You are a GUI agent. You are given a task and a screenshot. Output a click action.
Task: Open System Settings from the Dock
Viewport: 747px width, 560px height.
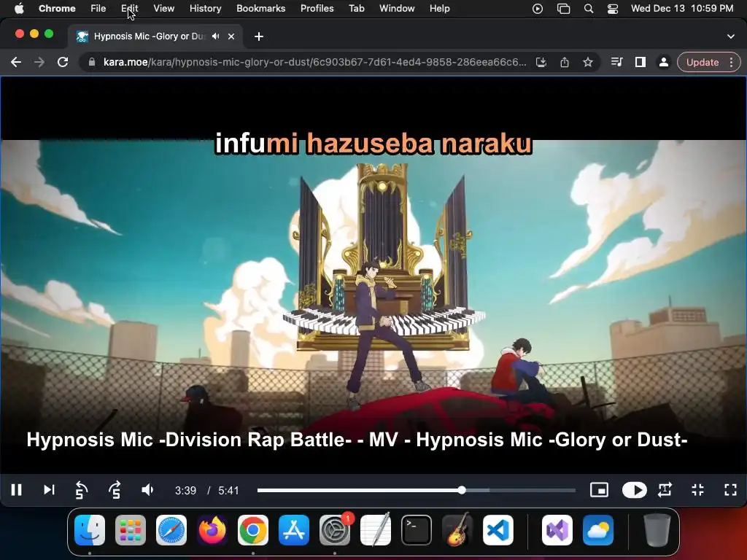point(334,530)
